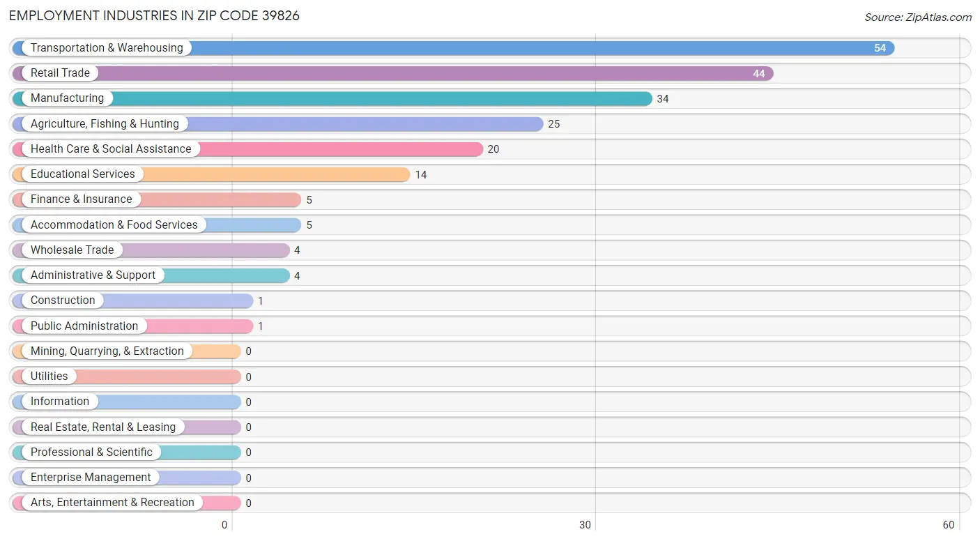The image size is (980, 541).
Task: Click the Public Administration label
Action: point(84,326)
